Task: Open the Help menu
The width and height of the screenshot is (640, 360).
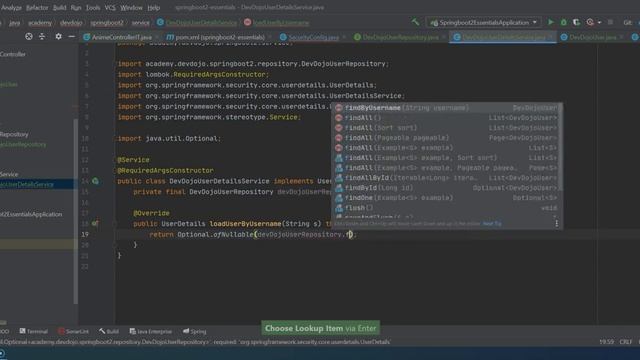Action: pos(153,7)
